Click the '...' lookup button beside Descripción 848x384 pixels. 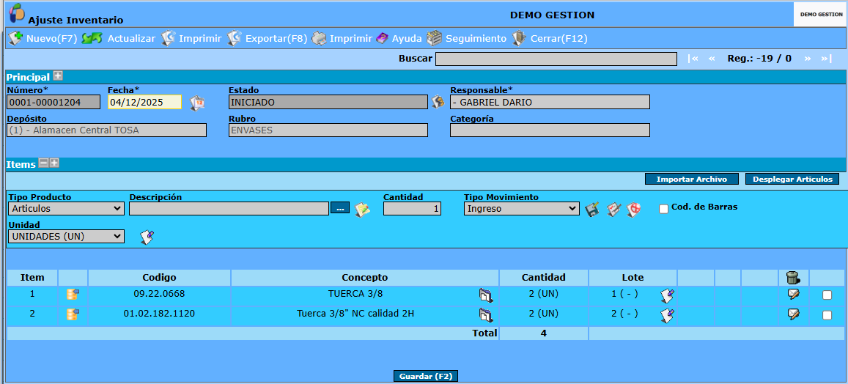tap(340, 208)
